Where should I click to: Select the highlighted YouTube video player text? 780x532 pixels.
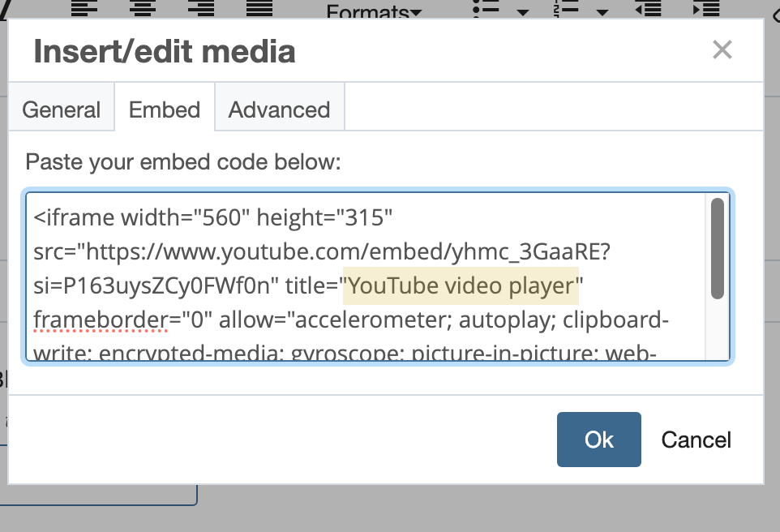(460, 285)
